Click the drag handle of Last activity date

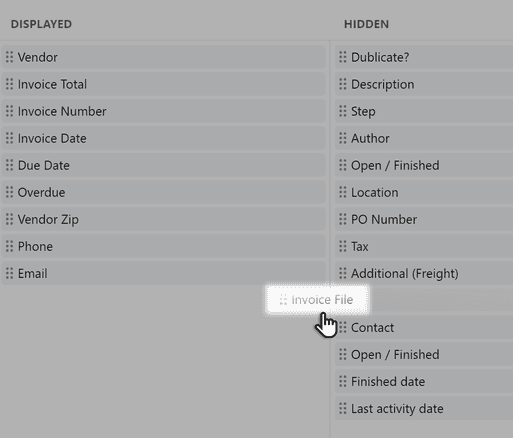[343, 408]
